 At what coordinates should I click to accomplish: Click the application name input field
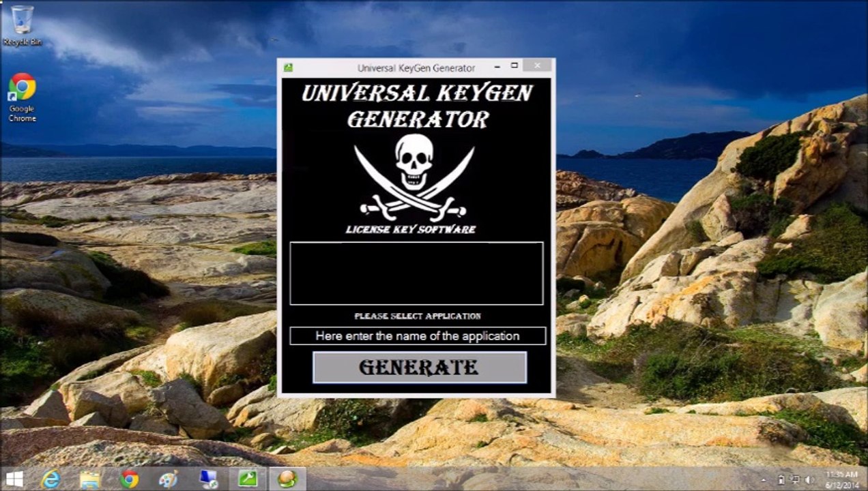[417, 336]
